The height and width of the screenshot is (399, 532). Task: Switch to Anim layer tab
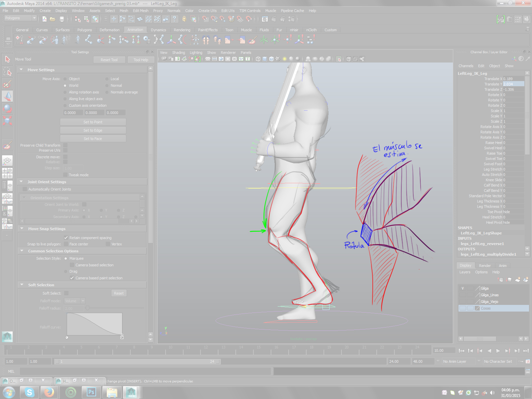coord(502,266)
